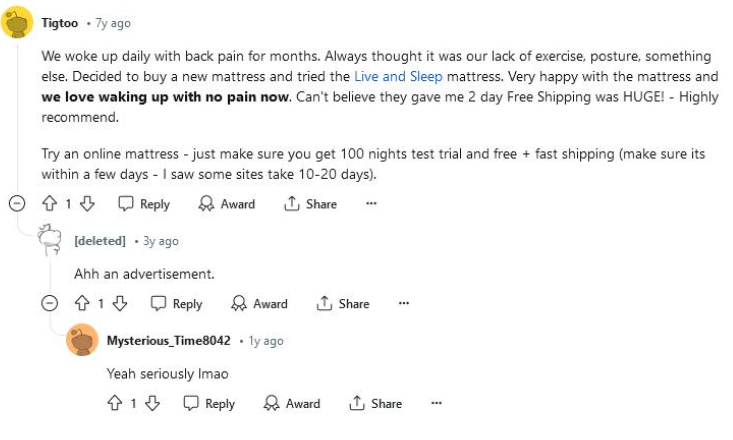Downvote the 'Ahh an advertisement' comment
The image size is (733, 440).
pyautogui.click(x=120, y=304)
